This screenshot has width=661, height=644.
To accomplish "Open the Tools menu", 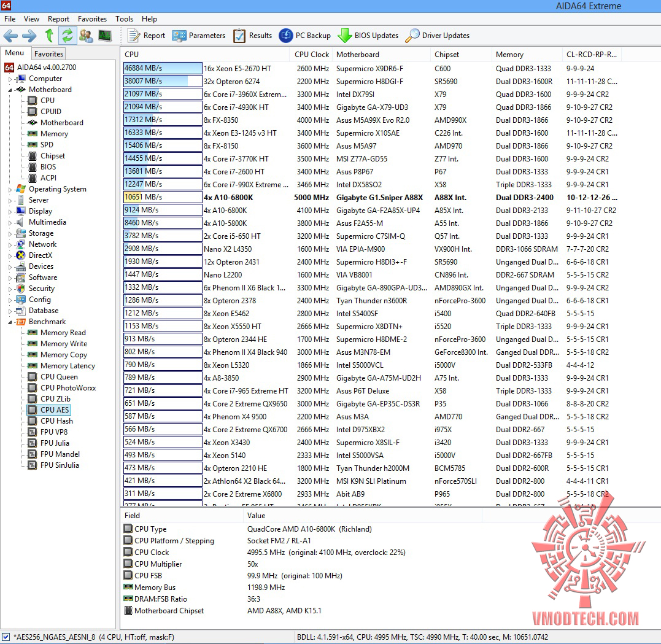I will pos(125,19).
